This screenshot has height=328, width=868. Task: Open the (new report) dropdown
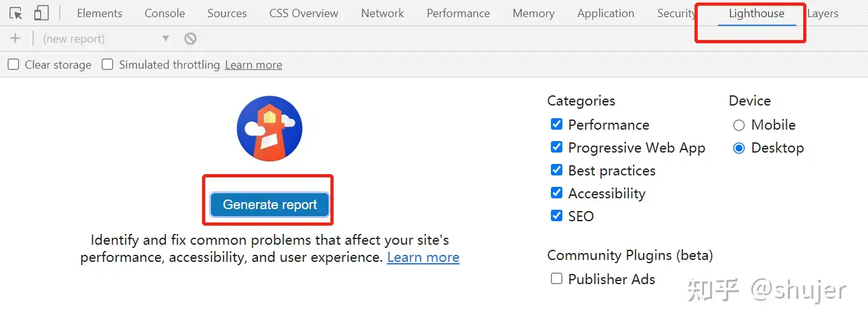105,39
